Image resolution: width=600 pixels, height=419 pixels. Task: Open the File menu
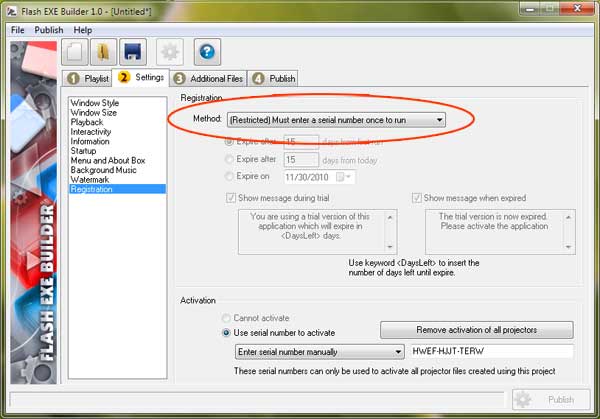point(18,30)
